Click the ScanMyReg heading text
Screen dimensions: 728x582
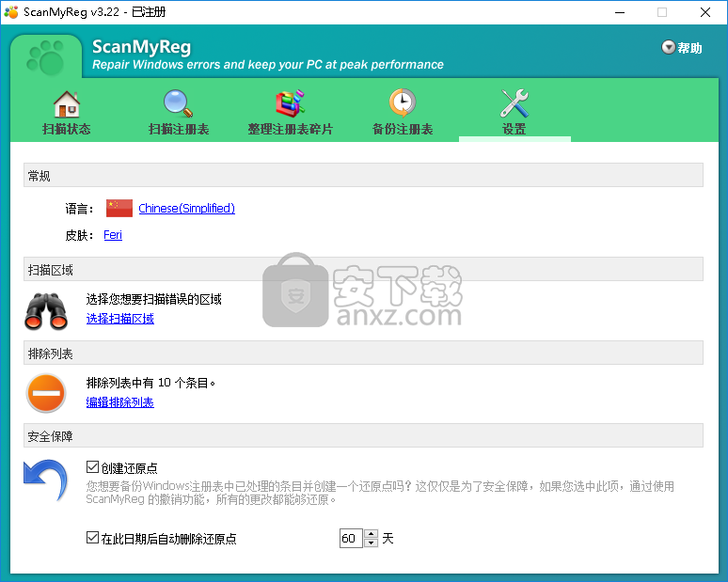click(x=142, y=46)
